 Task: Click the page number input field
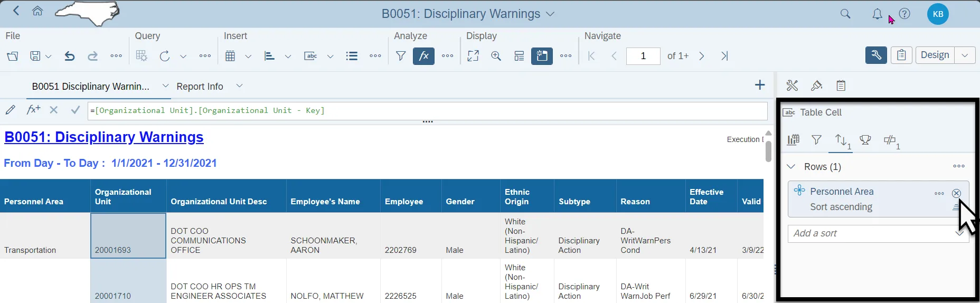[x=643, y=56]
